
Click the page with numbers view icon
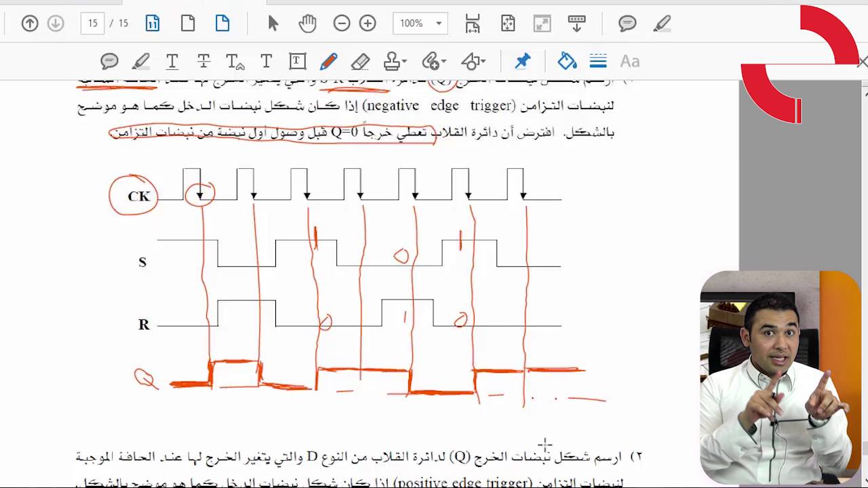[x=153, y=24]
